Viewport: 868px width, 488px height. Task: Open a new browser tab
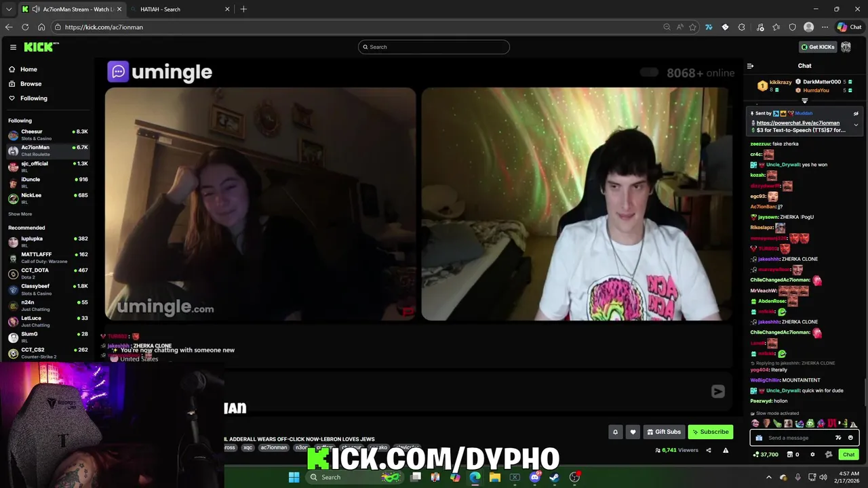tap(243, 9)
